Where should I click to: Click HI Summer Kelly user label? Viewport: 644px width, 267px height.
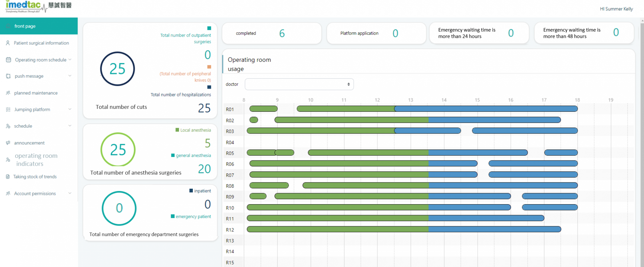pos(616,9)
